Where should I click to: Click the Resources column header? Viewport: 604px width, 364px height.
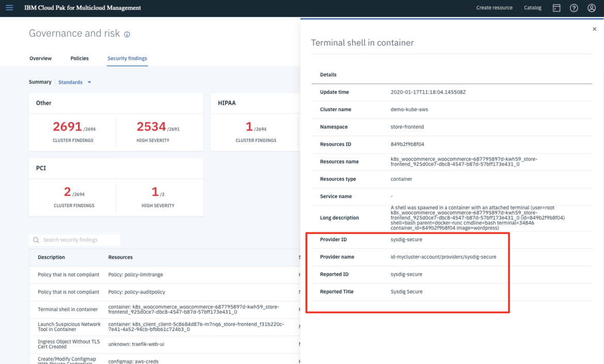120,257
